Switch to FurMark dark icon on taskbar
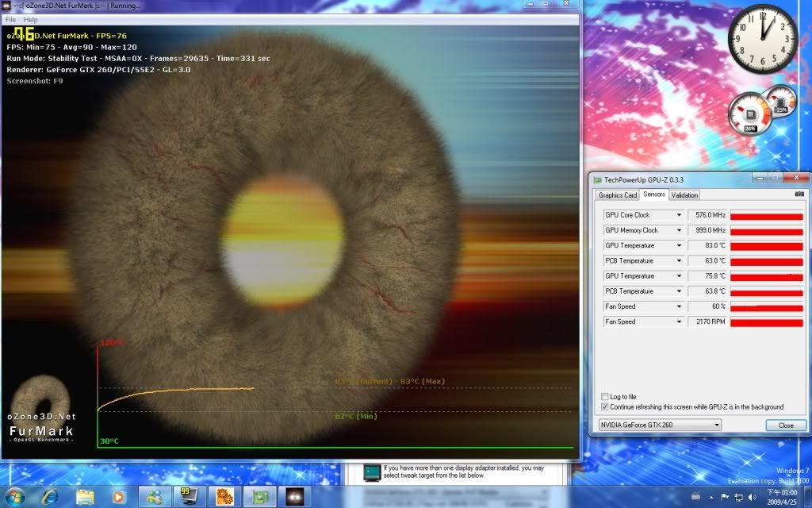Image resolution: width=812 pixels, height=508 pixels. tap(295, 497)
